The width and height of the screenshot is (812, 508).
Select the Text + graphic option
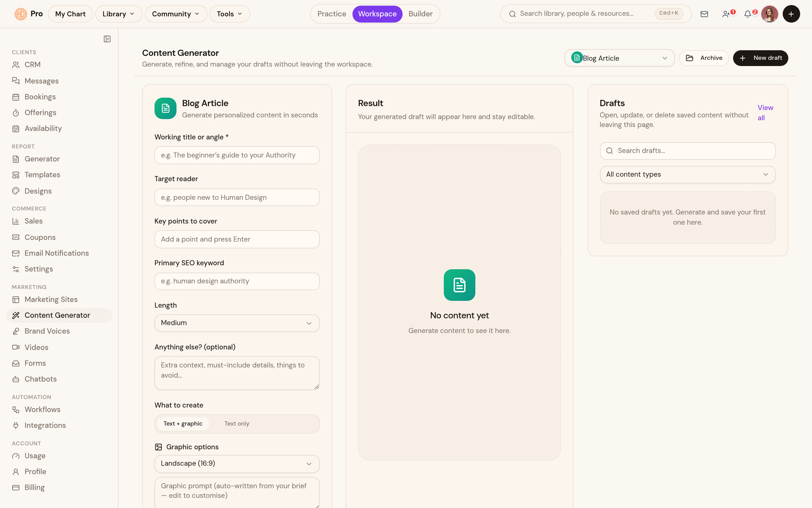click(183, 424)
